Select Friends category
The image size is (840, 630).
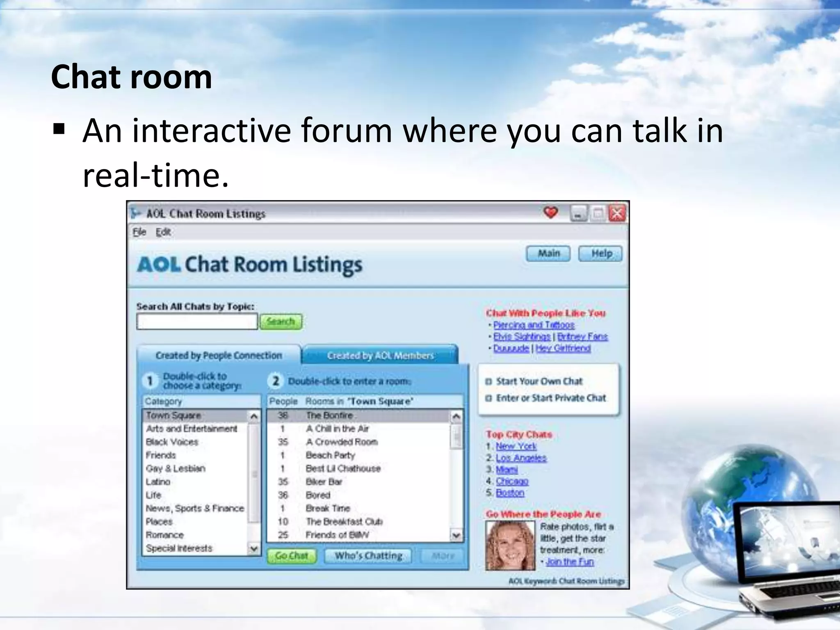tap(195, 455)
